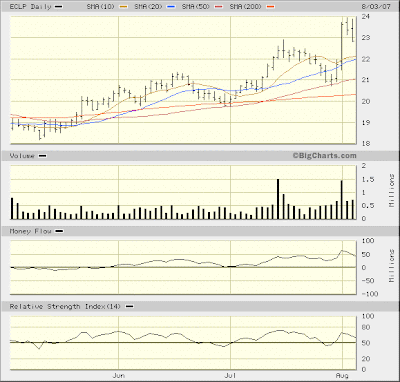Click the 19 price axis label
The height and width of the screenshot is (382, 400).
pos(366,122)
